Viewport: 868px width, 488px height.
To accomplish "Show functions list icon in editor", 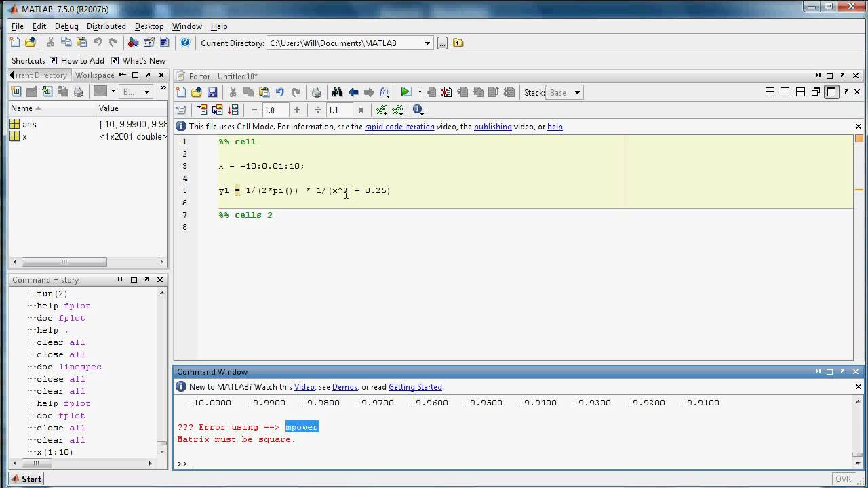I will (384, 92).
